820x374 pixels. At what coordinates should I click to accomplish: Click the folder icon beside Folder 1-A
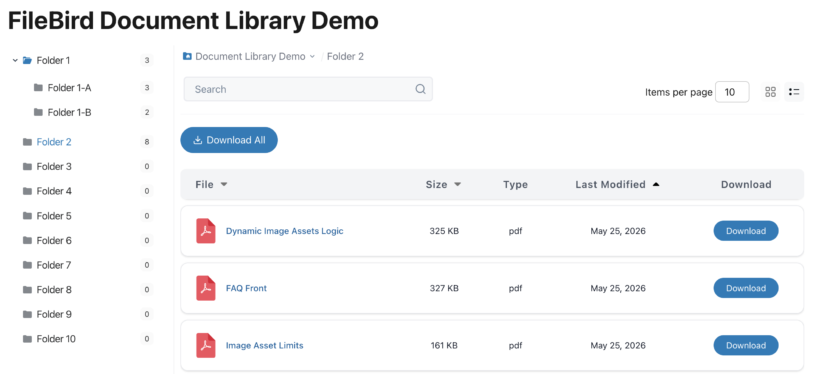coord(38,87)
